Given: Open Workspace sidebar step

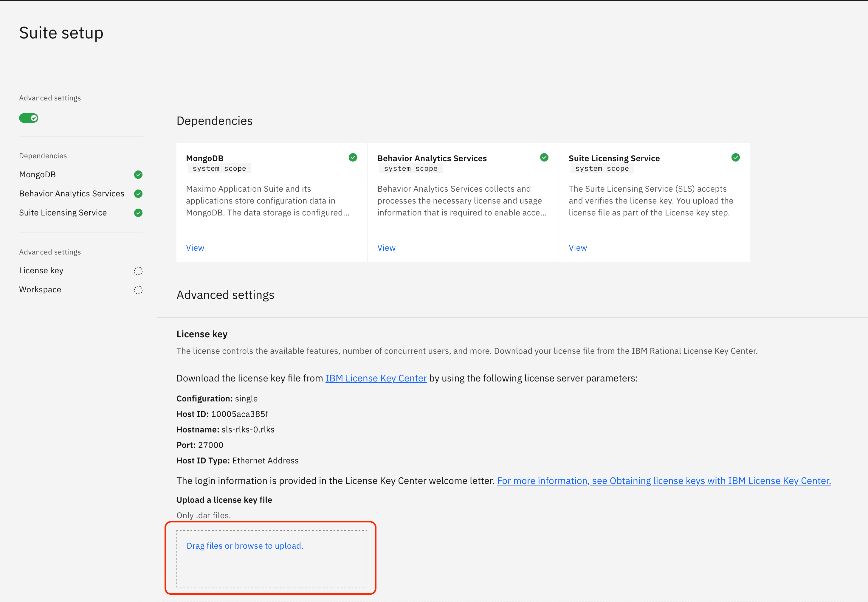Looking at the screenshot, I should (40, 290).
